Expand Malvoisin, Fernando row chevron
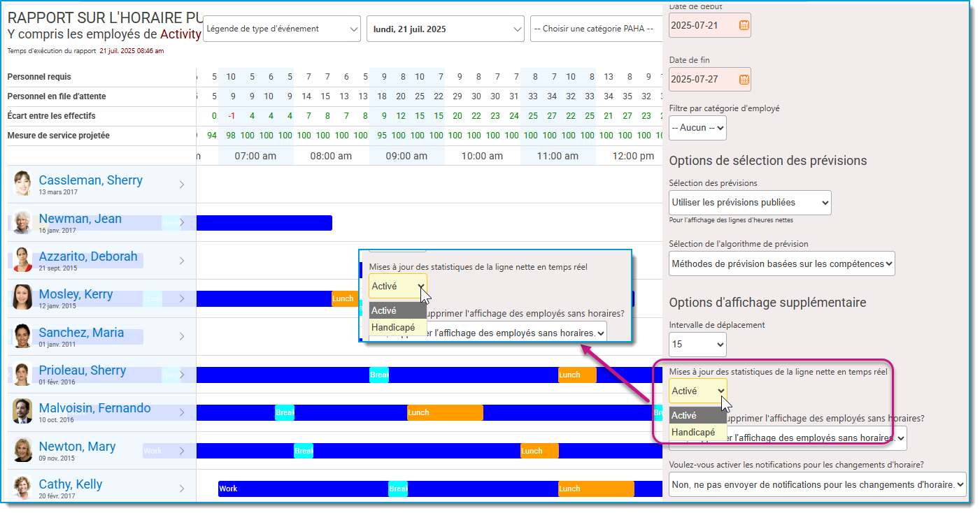980x513 pixels. (182, 412)
